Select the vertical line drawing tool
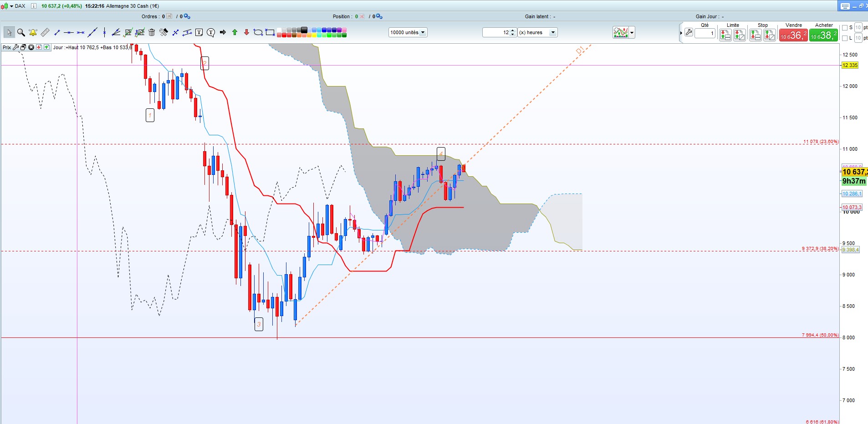The image size is (868, 424). point(104,32)
